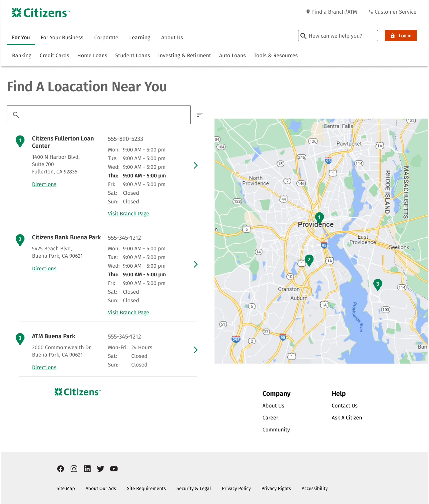The width and height of the screenshot is (429, 504).
Task: Open the Facebook social icon in footer
Action: click(61, 469)
